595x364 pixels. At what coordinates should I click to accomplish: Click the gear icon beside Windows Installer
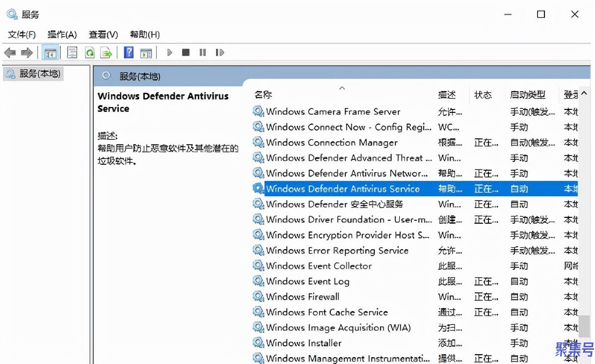pyautogui.click(x=258, y=343)
